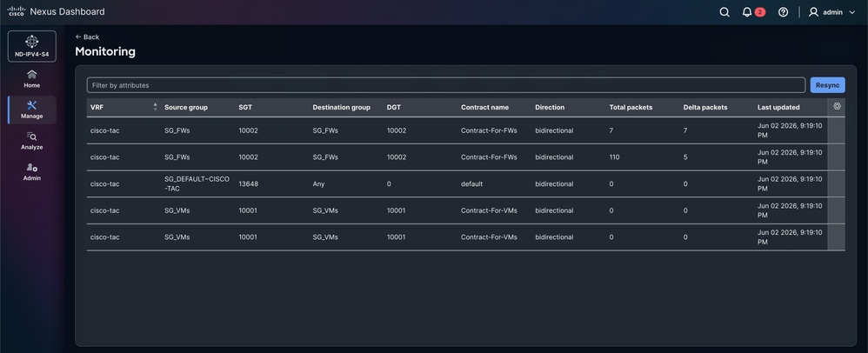Open the Admin sidebar section
This screenshot has height=353, width=868.
coord(32,171)
